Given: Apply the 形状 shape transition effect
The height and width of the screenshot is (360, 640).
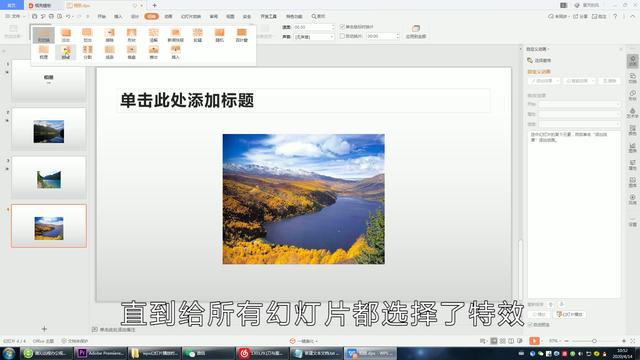Looking at the screenshot, I should pyautogui.click(x=131, y=36).
